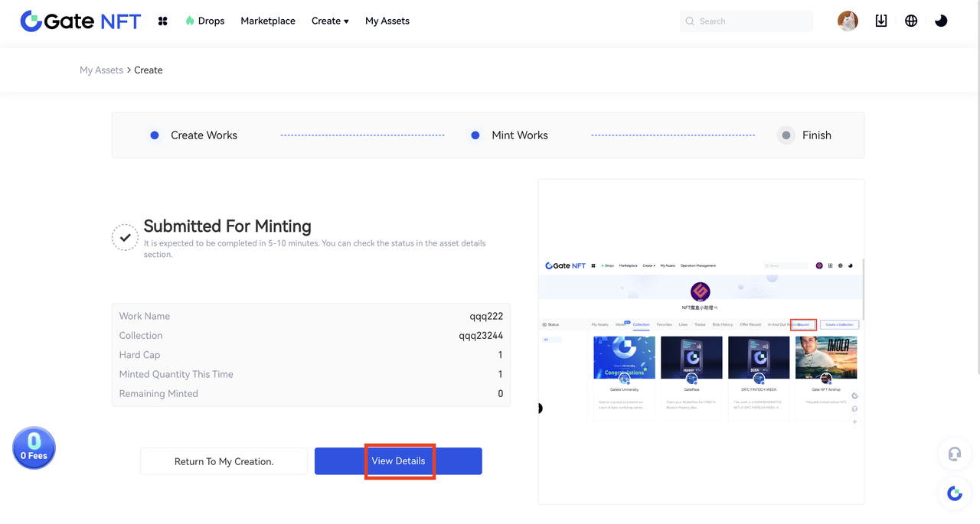Click the 0 Fees badge
980x524 pixels.
point(34,448)
